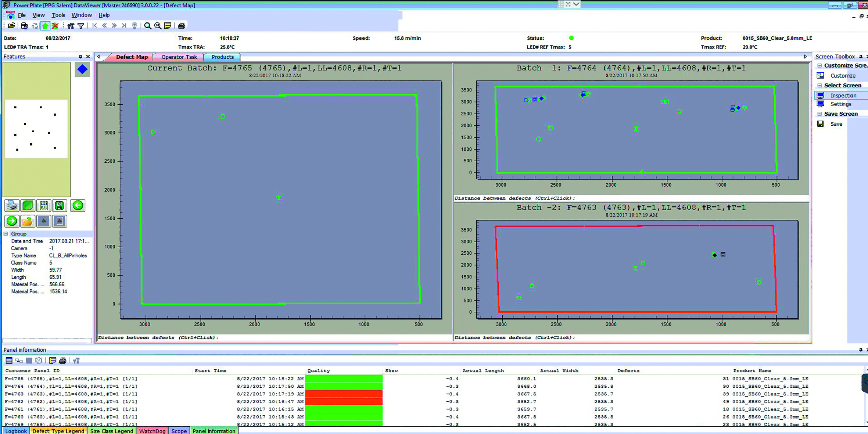Click the light bulb toolbar icon
868x434 pixels.
click(x=134, y=26)
